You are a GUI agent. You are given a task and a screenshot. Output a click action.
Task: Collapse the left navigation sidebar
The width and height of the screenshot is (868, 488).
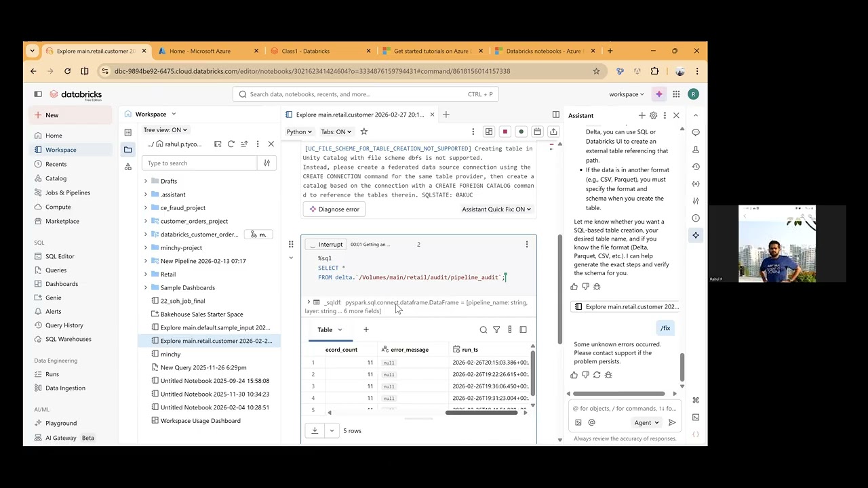[x=38, y=94]
